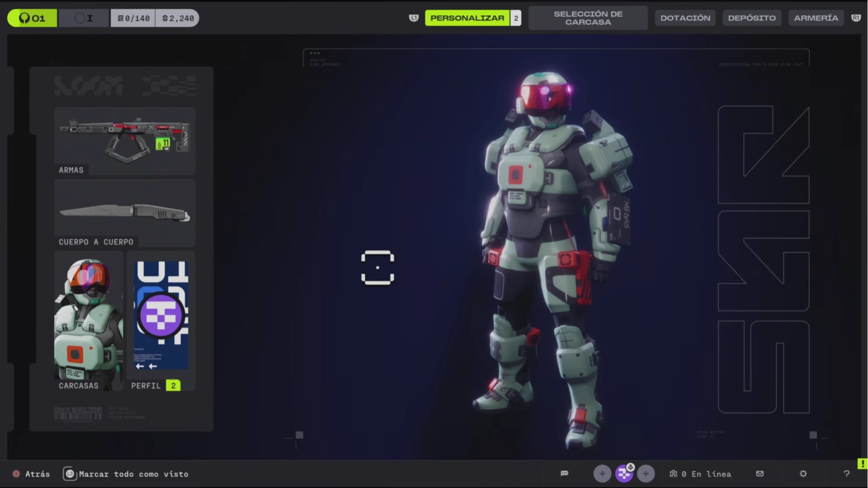Select the Armas weapon tile
868x488 pixels.
coord(125,141)
